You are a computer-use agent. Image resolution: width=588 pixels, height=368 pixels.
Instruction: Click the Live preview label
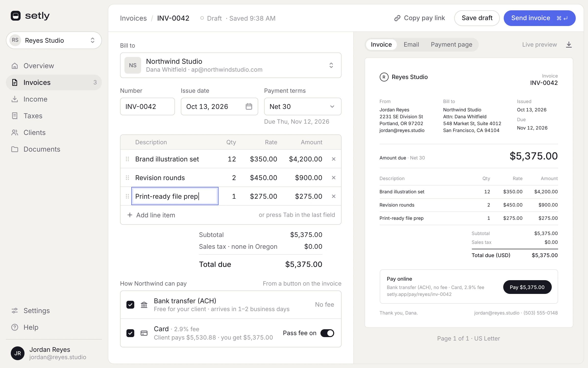pyautogui.click(x=539, y=45)
